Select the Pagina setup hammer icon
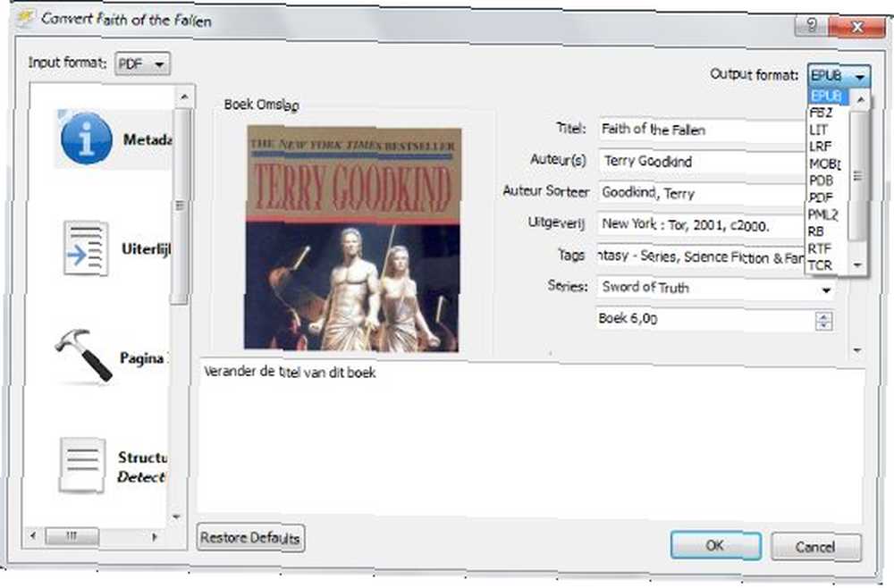Image resolution: width=894 pixels, height=588 pixels. (x=83, y=356)
